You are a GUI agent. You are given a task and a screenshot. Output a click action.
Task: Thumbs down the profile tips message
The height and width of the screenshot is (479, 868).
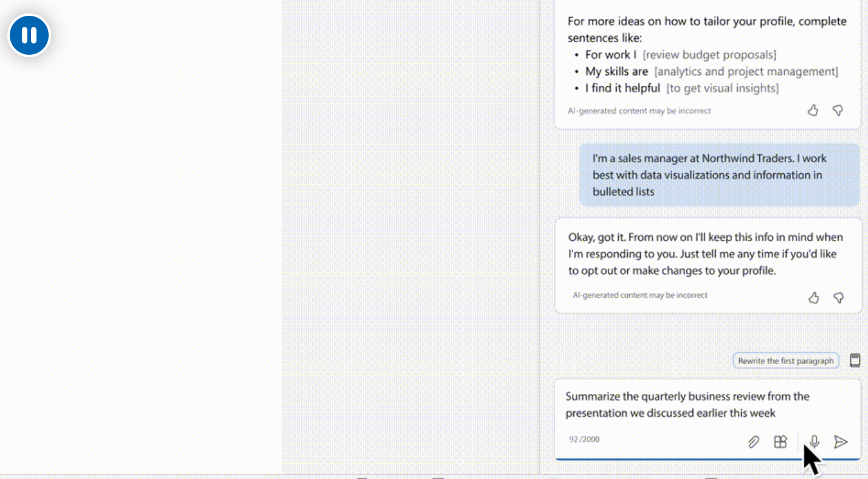[838, 111]
